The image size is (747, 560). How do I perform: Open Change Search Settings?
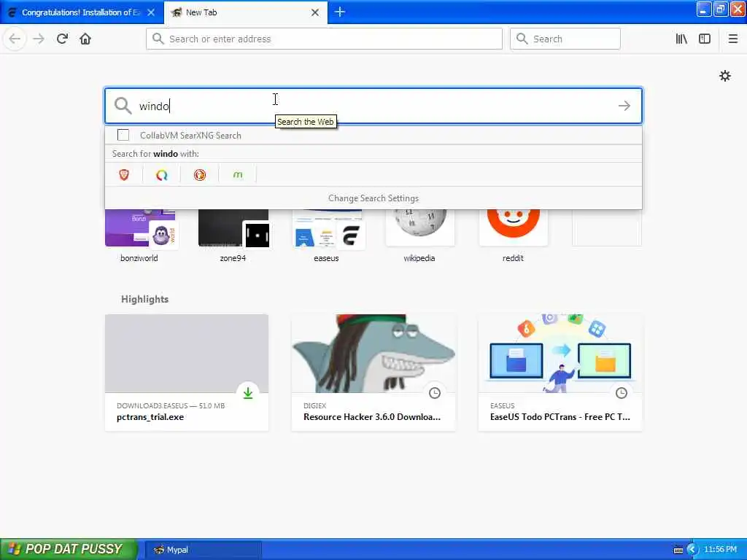click(373, 198)
